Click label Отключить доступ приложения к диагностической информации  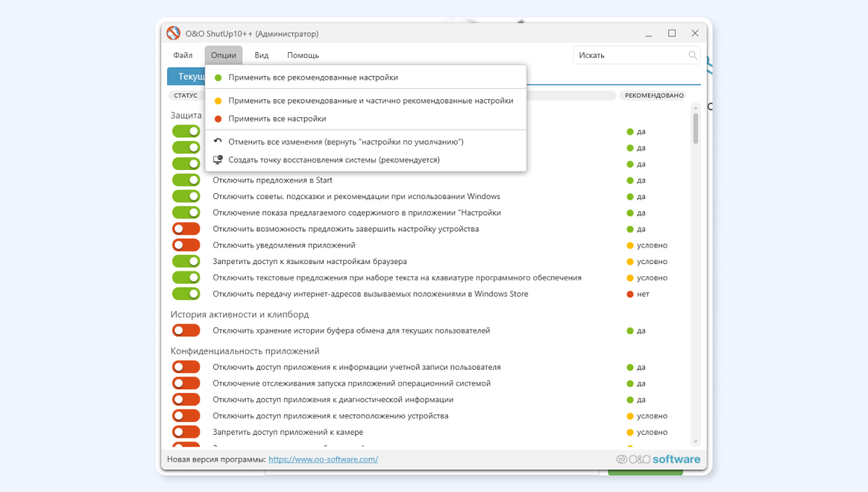[333, 399]
